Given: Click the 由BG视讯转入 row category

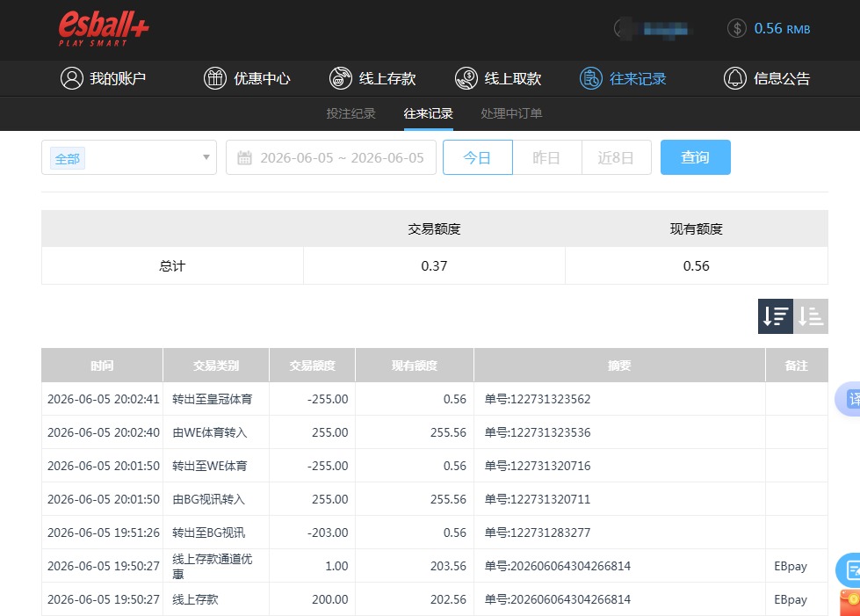Looking at the screenshot, I should point(208,500).
